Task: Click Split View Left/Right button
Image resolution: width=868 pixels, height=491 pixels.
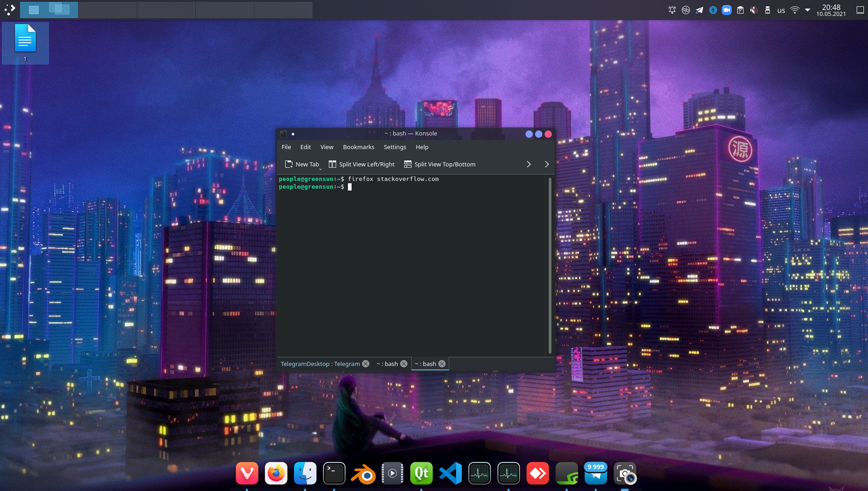Action: (x=362, y=164)
